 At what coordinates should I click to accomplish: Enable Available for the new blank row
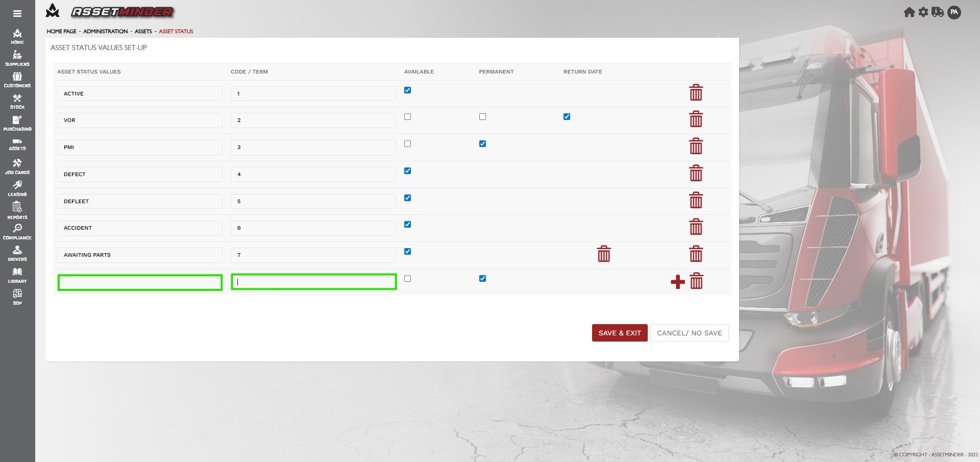coord(407,279)
